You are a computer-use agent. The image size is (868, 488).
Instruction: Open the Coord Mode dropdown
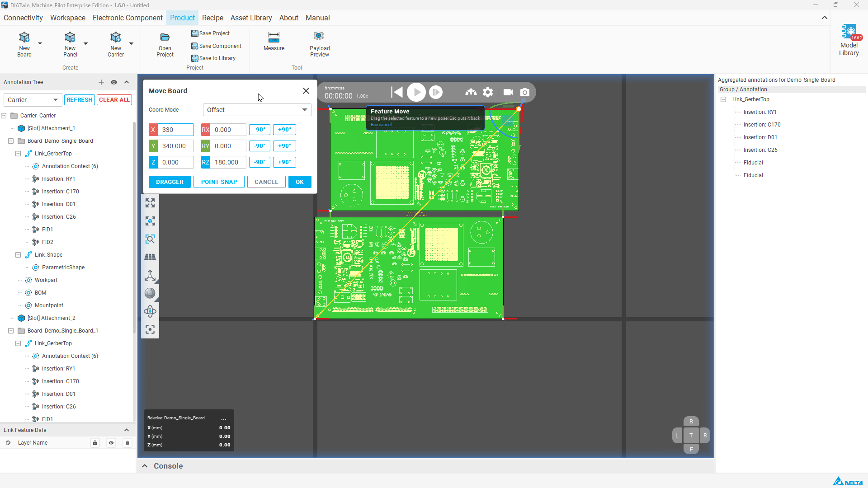[257, 110]
